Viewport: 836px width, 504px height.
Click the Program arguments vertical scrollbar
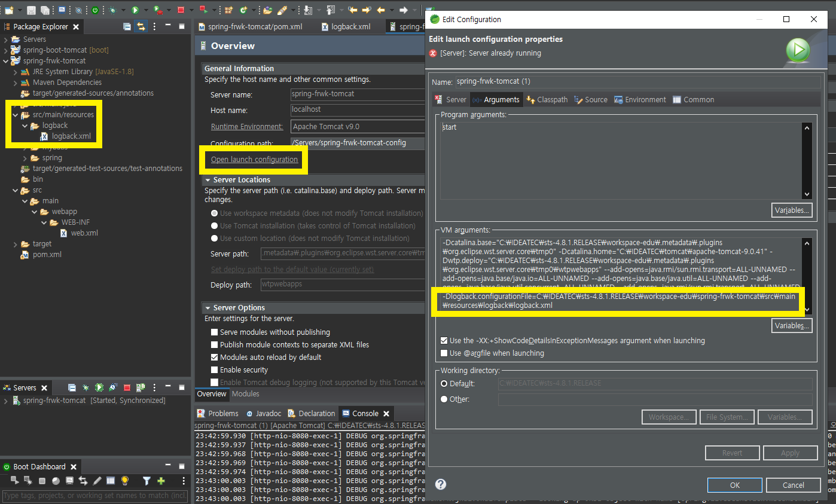pyautogui.click(x=807, y=160)
